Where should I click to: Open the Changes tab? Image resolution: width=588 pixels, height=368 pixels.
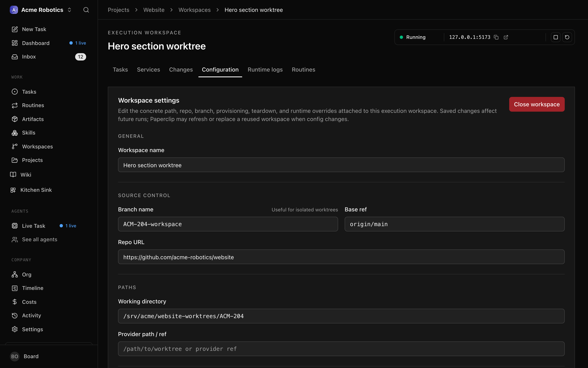pyautogui.click(x=181, y=70)
